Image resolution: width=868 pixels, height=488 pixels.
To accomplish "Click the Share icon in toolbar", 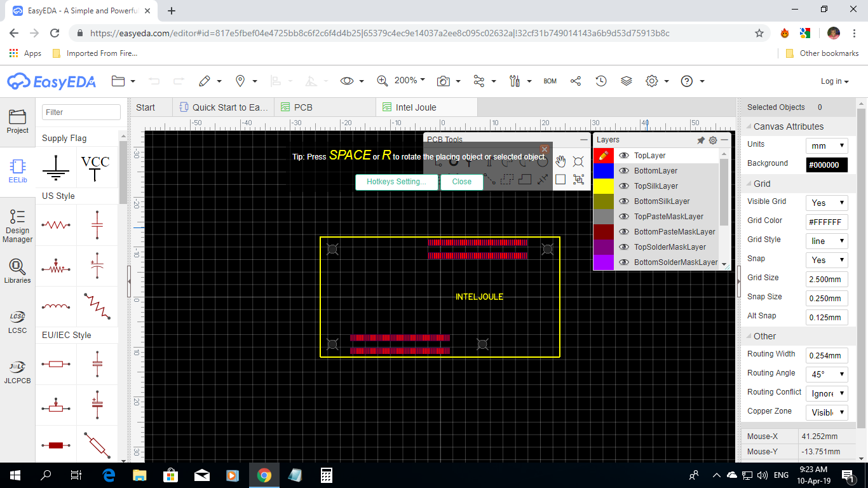I will 576,81.
